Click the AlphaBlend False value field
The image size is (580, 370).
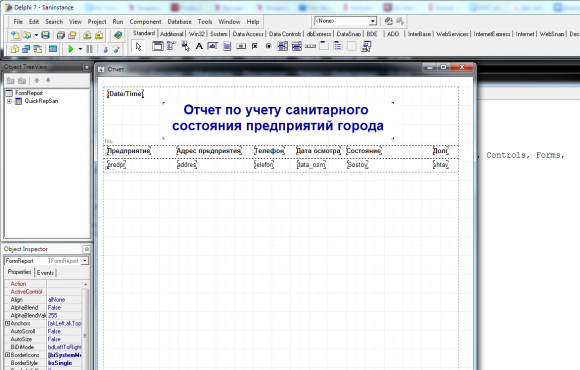pyautogui.click(x=64, y=307)
